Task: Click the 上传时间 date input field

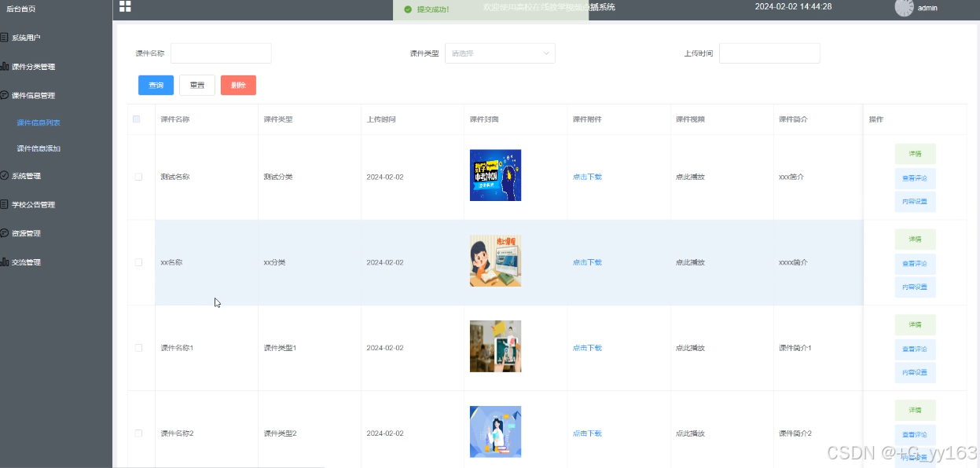Action: tap(769, 53)
